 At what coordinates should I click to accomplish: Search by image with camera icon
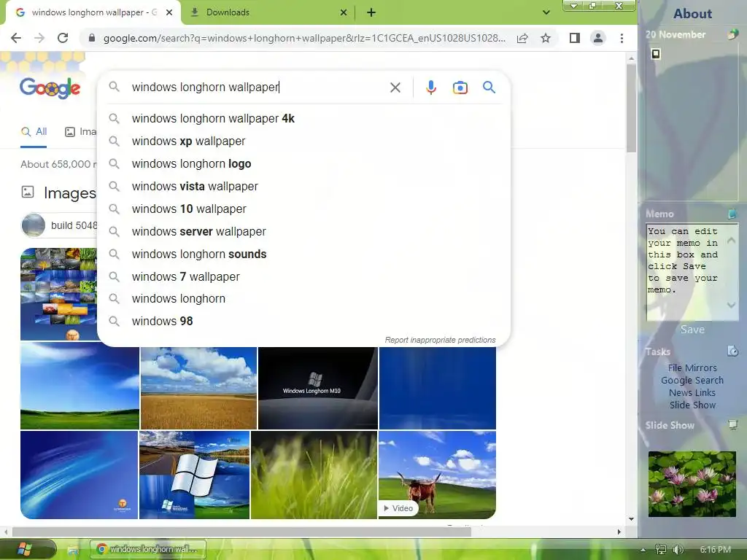click(x=460, y=87)
